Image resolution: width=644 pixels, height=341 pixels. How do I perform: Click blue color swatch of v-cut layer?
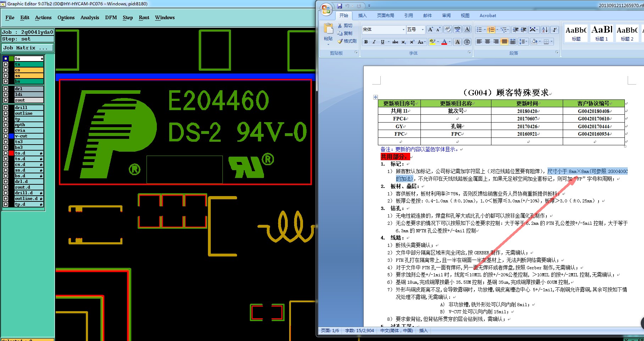click(11, 136)
